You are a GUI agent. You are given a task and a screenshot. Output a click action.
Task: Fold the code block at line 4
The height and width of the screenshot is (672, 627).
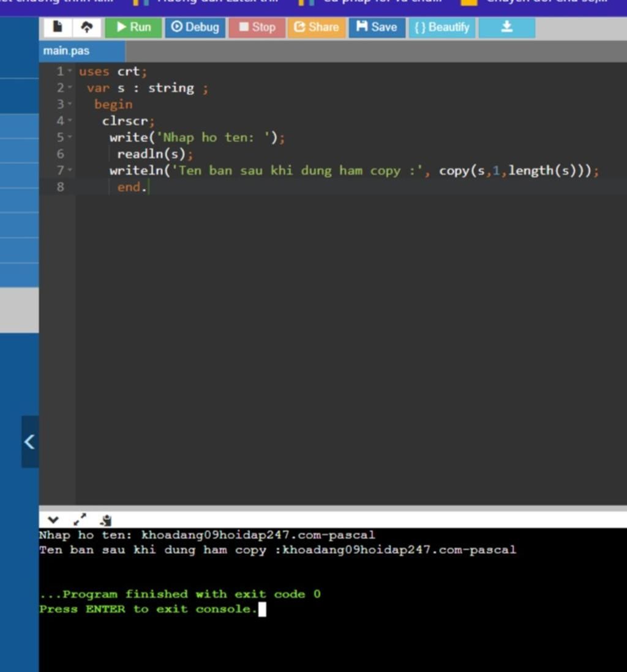pos(70,121)
